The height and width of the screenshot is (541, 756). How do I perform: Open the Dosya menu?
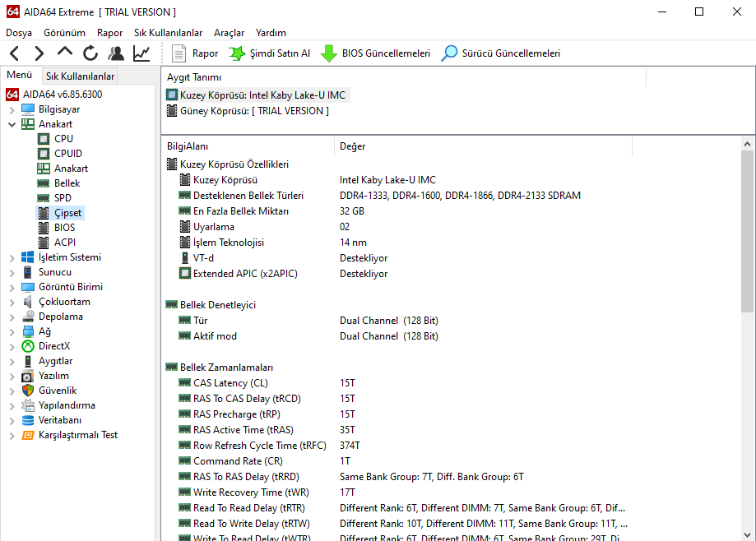click(x=19, y=33)
